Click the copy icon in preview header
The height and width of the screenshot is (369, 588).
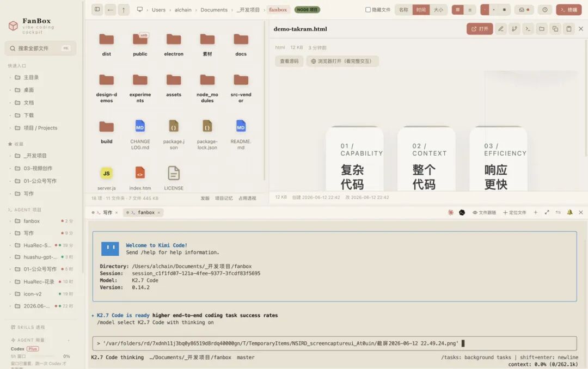pyautogui.click(x=555, y=28)
